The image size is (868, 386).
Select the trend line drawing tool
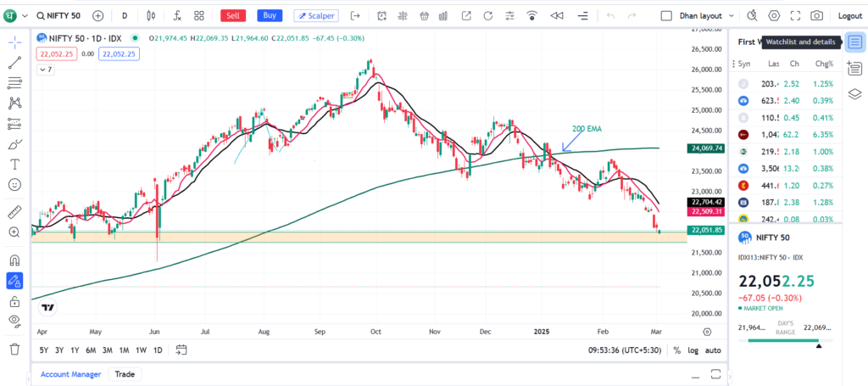point(15,63)
